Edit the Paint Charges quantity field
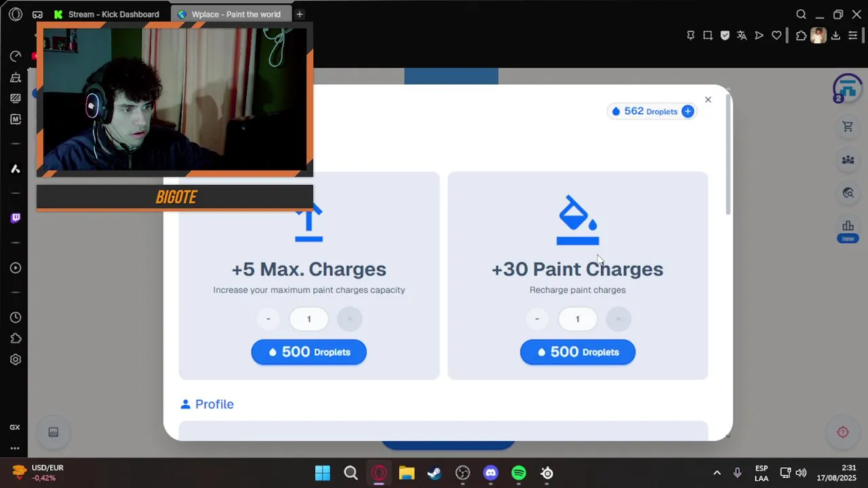 point(577,319)
